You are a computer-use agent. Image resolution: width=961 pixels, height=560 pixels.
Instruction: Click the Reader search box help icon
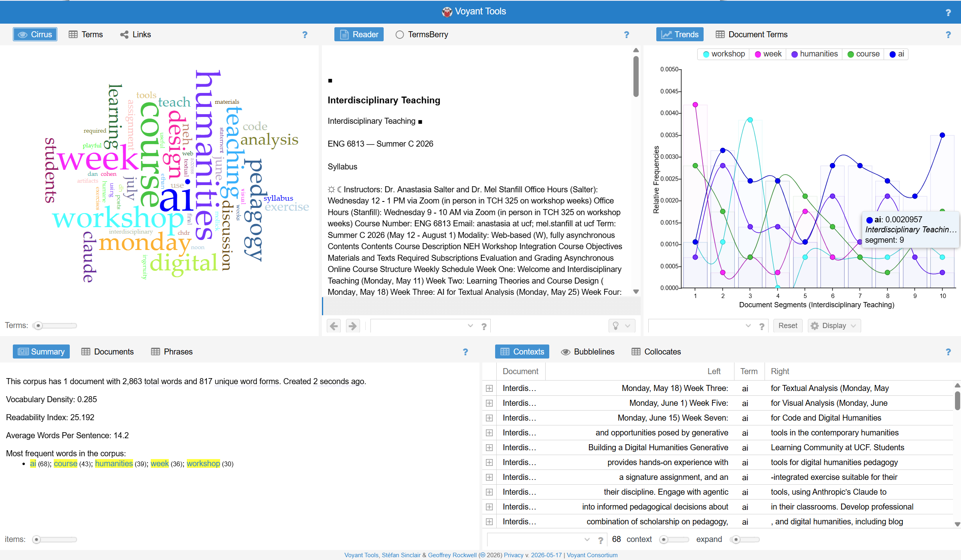(484, 326)
